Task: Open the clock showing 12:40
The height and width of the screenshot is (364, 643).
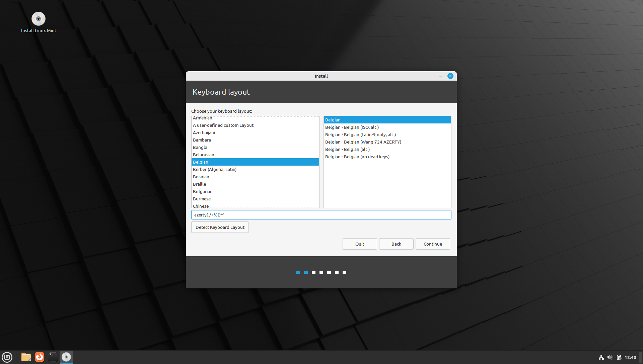Action: point(630,358)
